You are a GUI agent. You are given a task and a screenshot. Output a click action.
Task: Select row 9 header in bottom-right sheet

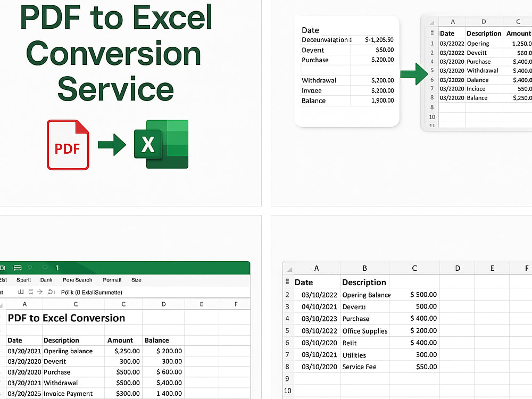(287, 379)
